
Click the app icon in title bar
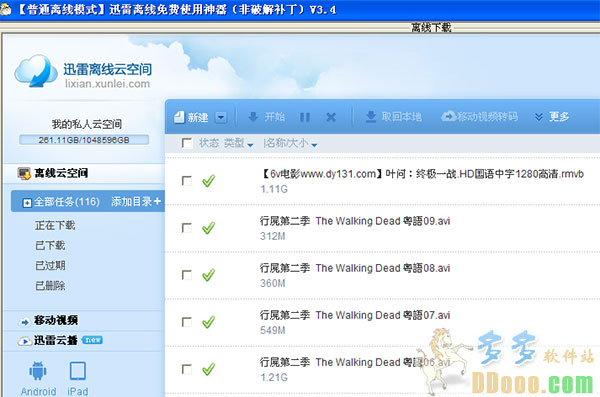point(5,9)
